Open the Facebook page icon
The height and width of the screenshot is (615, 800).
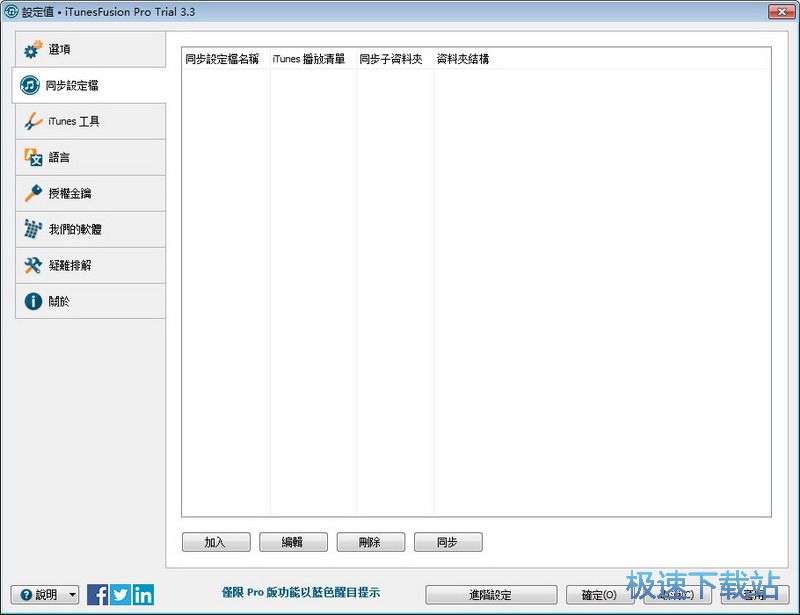tap(97, 594)
